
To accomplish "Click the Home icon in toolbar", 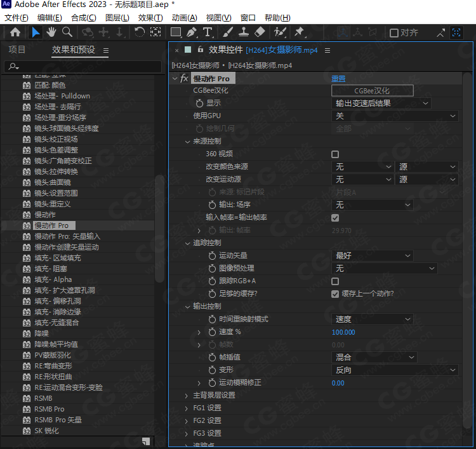I will pyautogui.click(x=15, y=32).
